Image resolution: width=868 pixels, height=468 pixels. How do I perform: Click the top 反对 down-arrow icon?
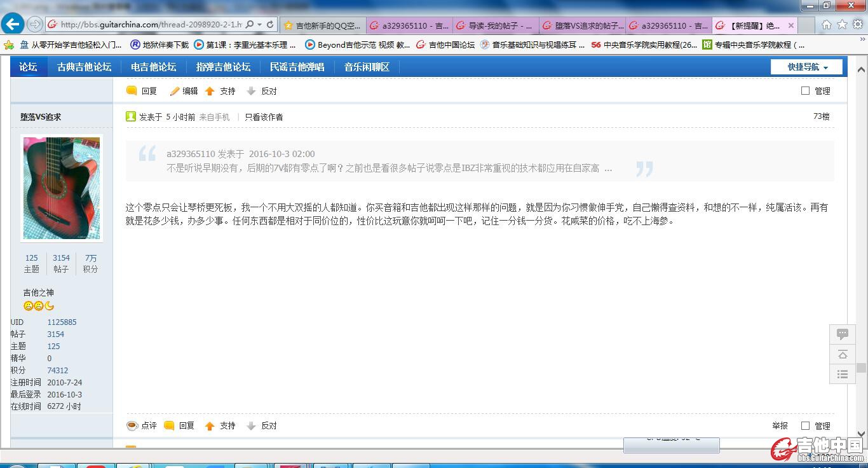(251, 91)
